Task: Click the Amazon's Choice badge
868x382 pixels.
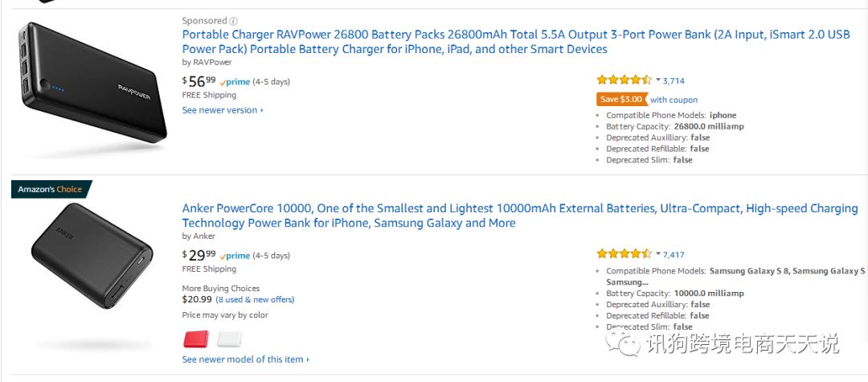Action: click(x=51, y=189)
